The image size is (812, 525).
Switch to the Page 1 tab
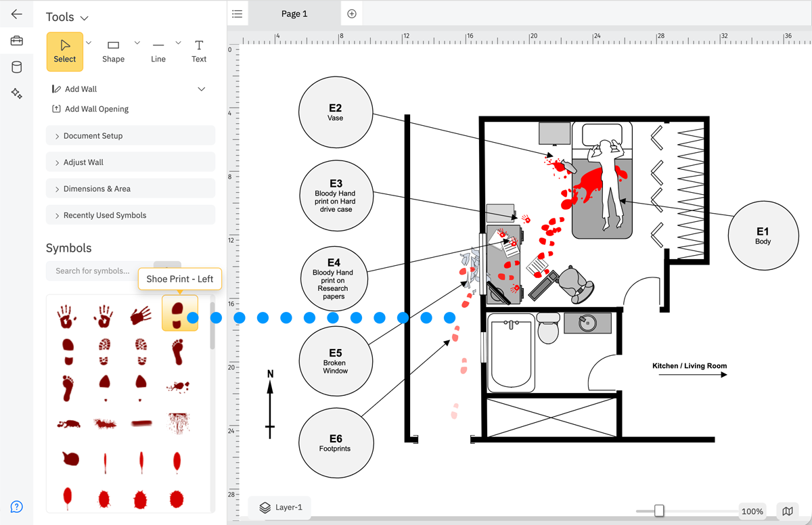click(x=294, y=14)
